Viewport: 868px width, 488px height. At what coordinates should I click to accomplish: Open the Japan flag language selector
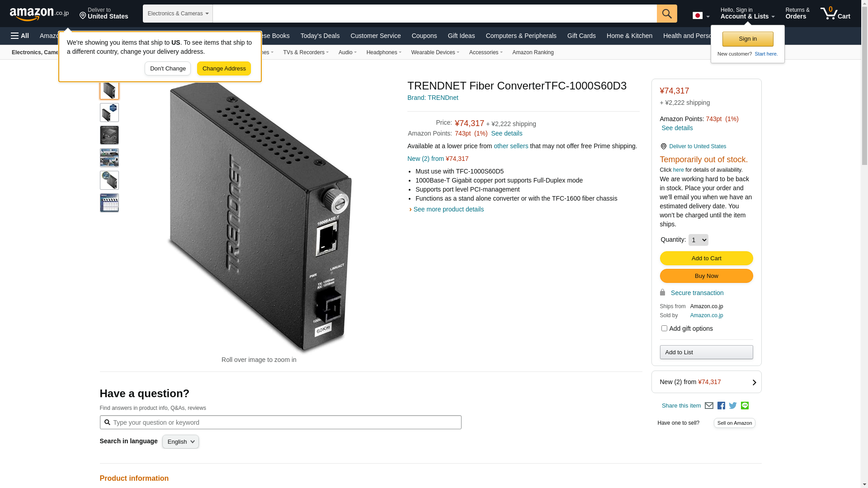(x=701, y=16)
